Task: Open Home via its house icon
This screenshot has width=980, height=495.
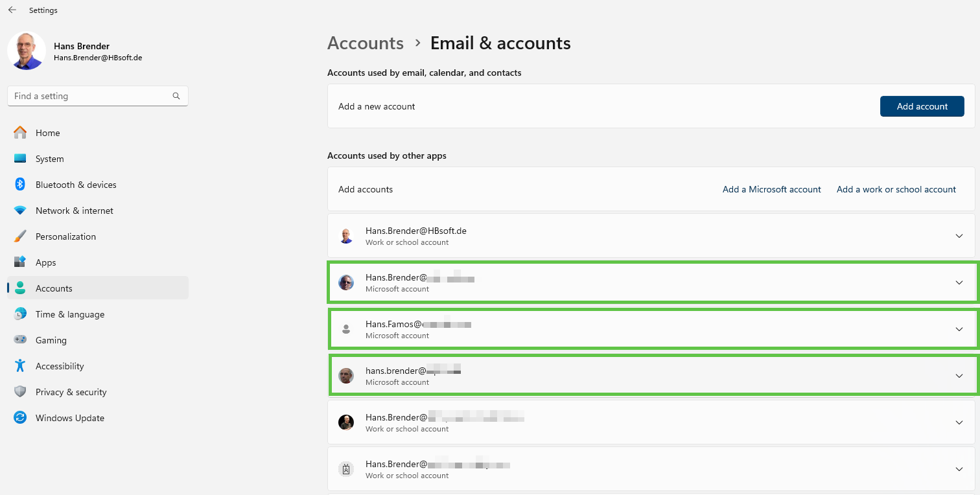Action: click(x=20, y=133)
